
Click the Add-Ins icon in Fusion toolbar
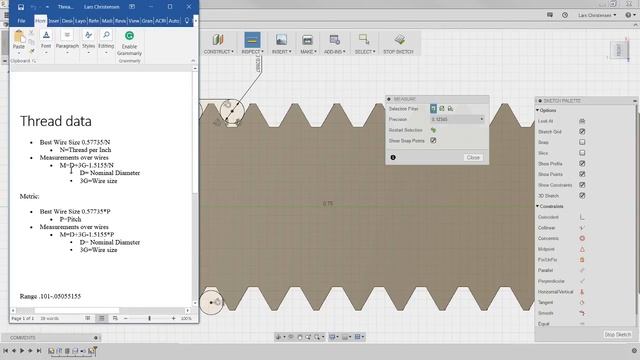(335, 40)
